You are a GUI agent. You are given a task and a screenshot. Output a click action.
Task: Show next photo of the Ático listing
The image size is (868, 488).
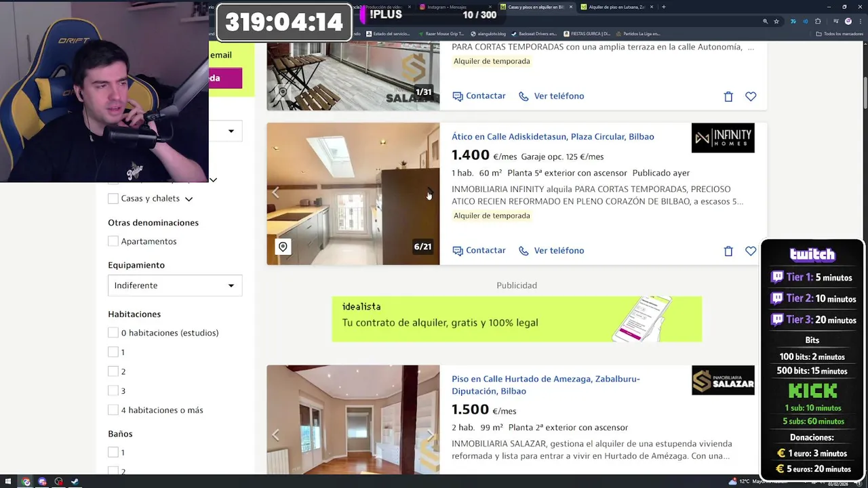(x=429, y=193)
